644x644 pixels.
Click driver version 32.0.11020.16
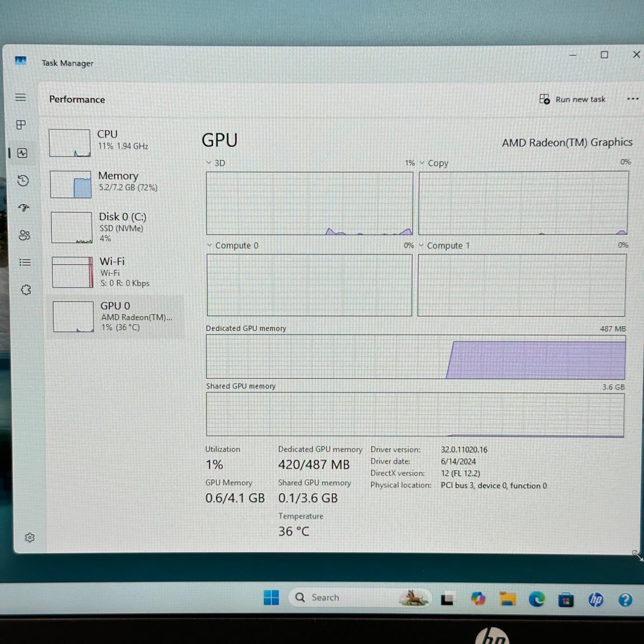[x=464, y=450]
